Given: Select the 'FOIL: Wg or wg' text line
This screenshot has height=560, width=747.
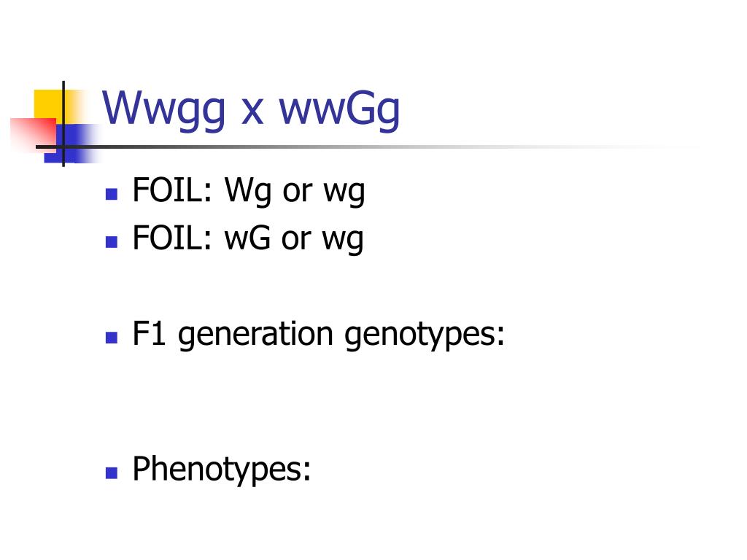Looking at the screenshot, I should tap(249, 192).
